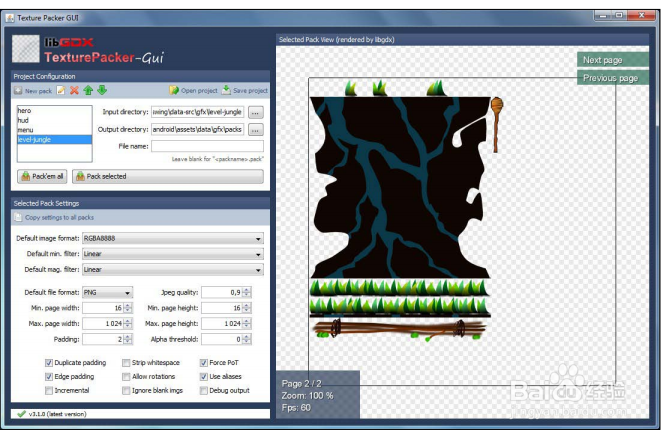The width and height of the screenshot is (665, 435).
Task: Go to Previous page in pack view
Action: pyautogui.click(x=613, y=78)
